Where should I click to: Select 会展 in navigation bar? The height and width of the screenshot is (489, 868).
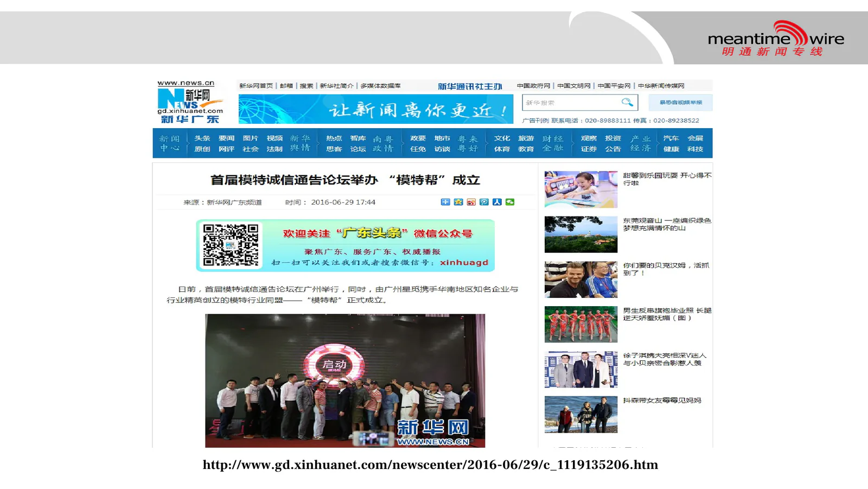pyautogui.click(x=695, y=138)
